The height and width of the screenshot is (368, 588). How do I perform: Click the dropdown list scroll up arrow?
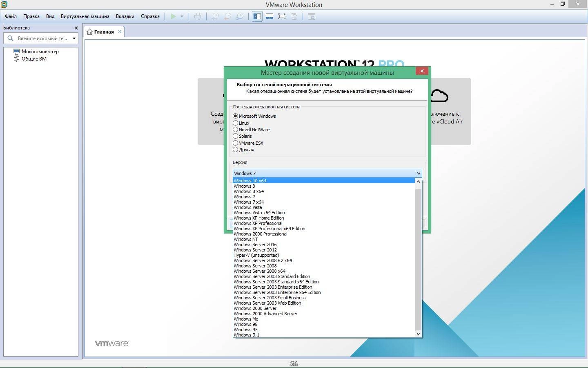[418, 182]
